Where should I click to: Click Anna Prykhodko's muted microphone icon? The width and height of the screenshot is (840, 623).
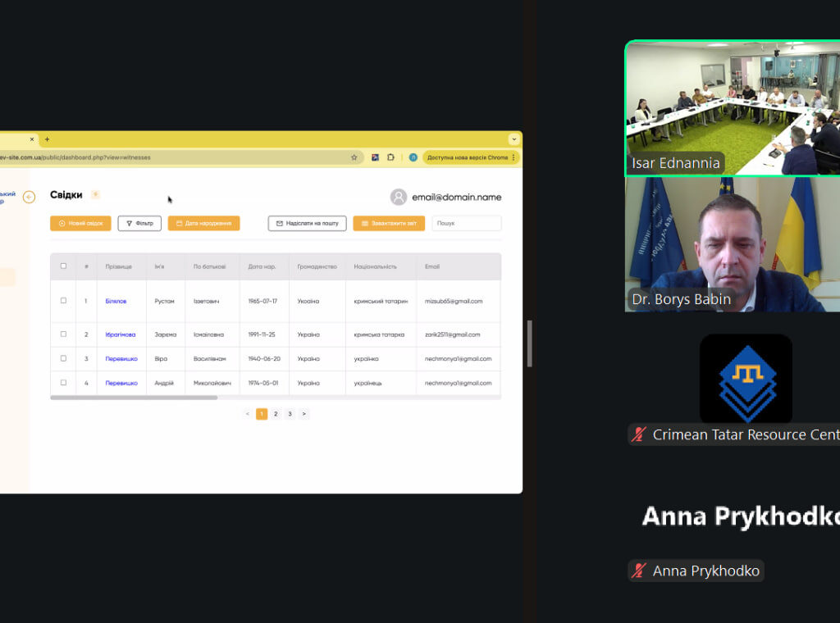(x=639, y=571)
